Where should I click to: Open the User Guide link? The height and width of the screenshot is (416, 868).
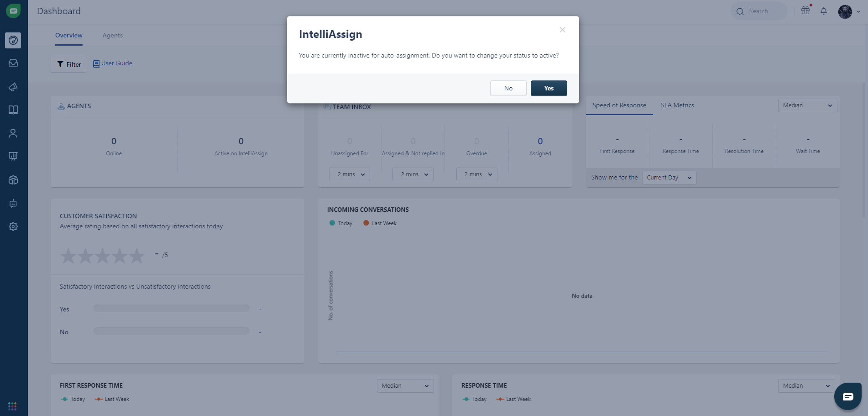(x=113, y=63)
